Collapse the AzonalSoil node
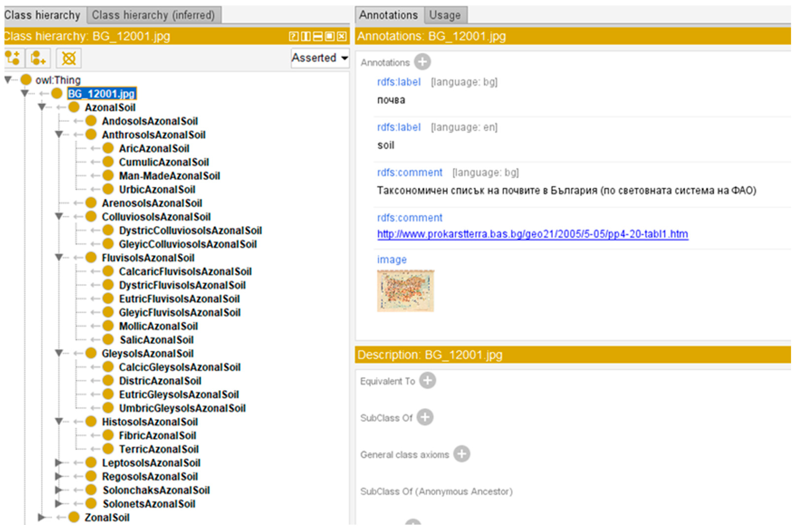The height and width of the screenshot is (532, 798). 42,107
